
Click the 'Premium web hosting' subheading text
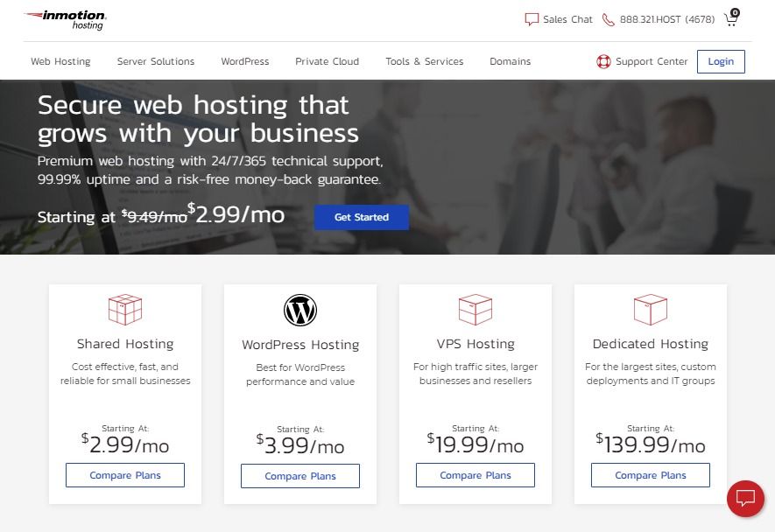210,170
